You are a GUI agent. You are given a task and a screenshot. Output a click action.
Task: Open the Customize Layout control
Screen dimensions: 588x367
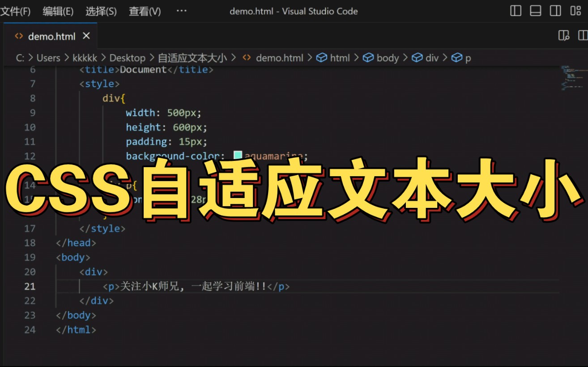[575, 11]
